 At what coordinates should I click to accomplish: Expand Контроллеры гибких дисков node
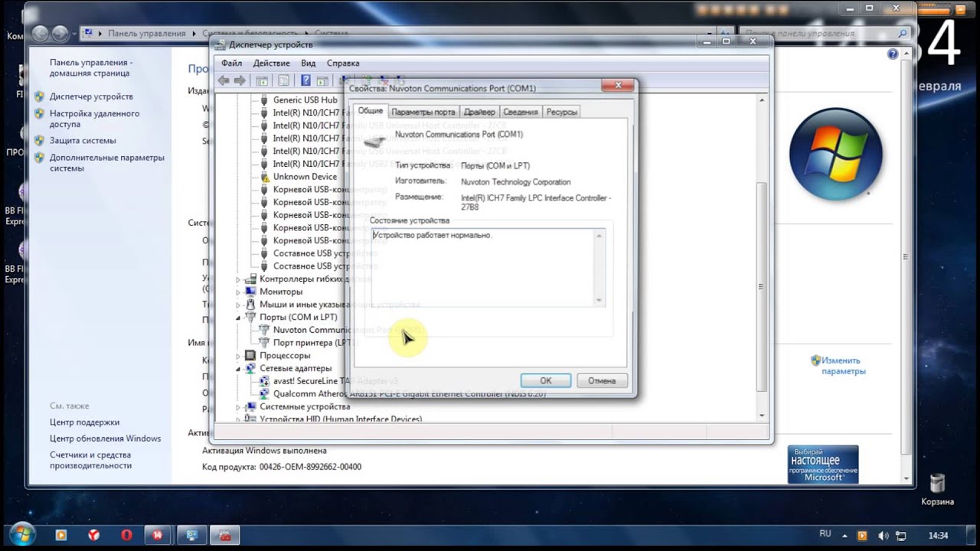click(x=238, y=279)
